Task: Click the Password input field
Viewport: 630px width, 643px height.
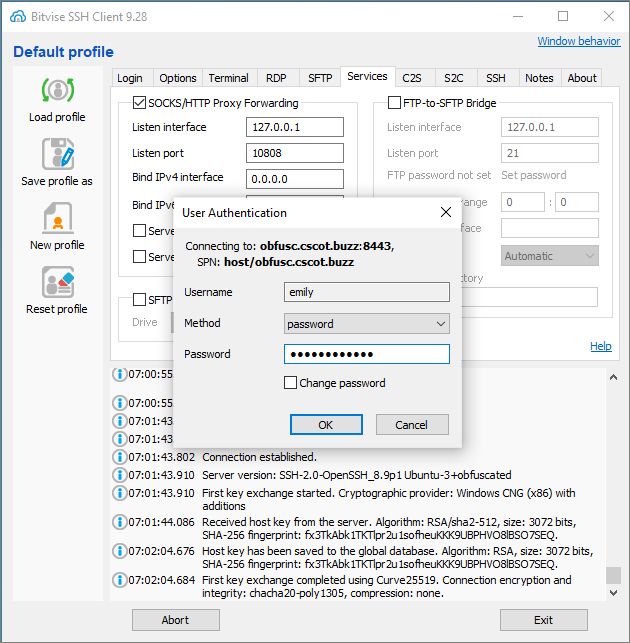Action: click(367, 354)
